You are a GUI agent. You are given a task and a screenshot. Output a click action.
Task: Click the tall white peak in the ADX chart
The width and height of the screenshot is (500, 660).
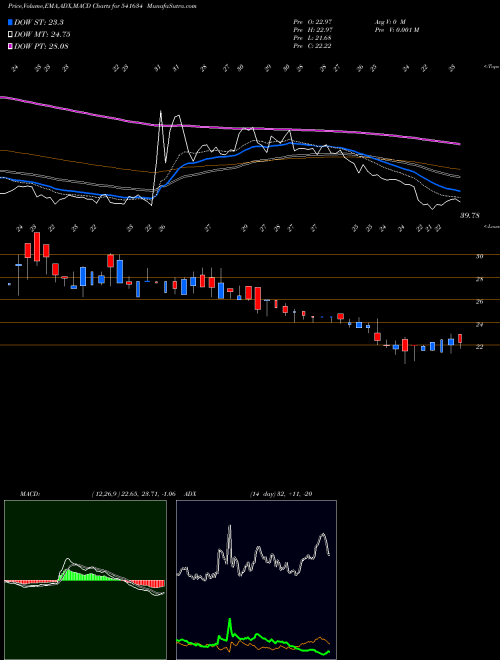coord(229,543)
